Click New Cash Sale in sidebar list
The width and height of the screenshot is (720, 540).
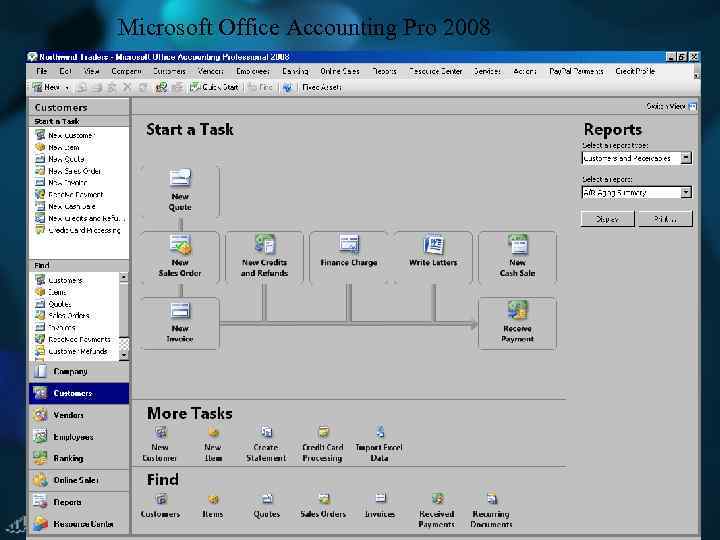pos(65,206)
